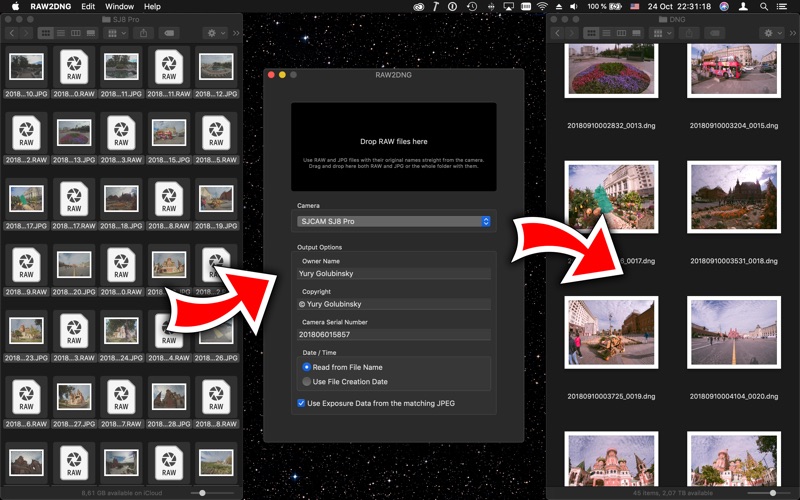The height and width of the screenshot is (500, 800).
Task: Click the Owner Name text field
Action: click(393, 273)
